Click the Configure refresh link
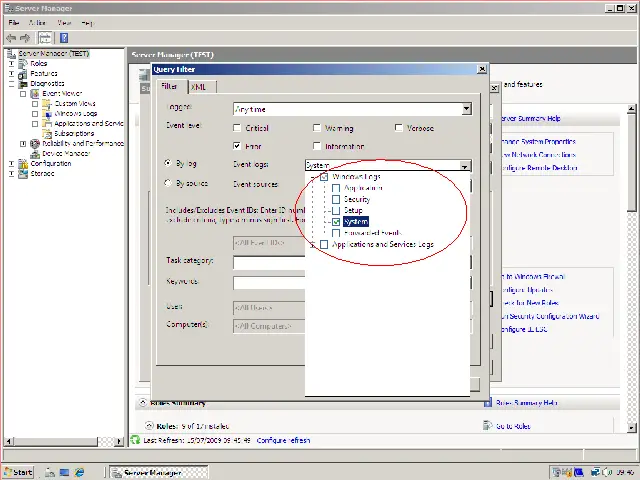 pos(283,440)
